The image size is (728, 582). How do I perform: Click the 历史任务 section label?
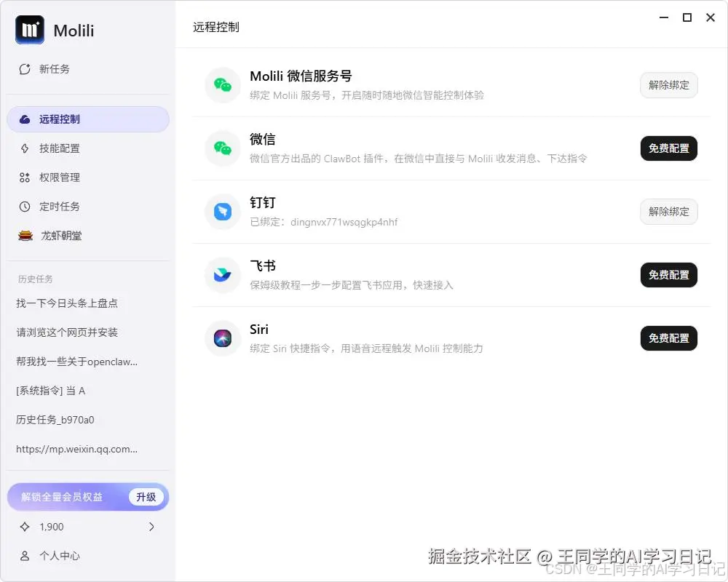tap(35, 279)
